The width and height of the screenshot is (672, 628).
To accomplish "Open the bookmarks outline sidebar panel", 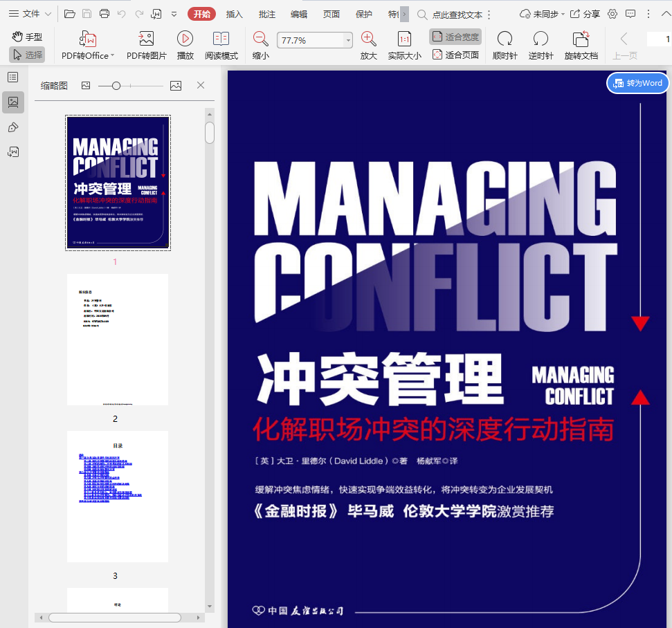I will [13, 77].
